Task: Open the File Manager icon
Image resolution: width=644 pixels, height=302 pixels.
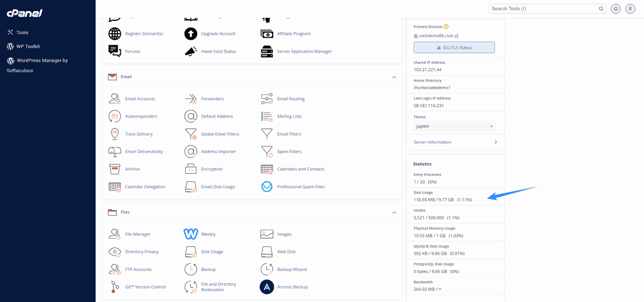Action: (114, 234)
